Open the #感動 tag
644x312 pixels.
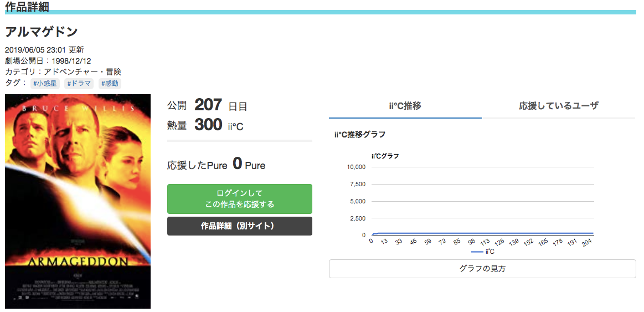click(110, 84)
